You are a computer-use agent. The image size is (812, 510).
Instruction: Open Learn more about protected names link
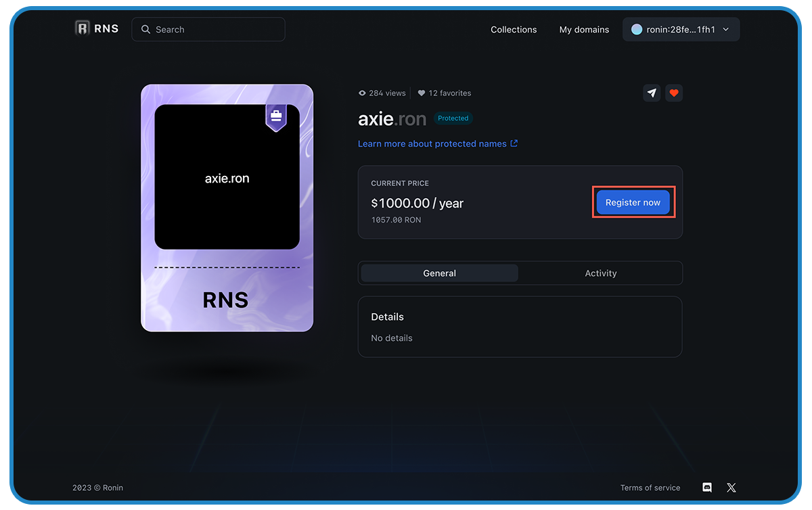(x=432, y=143)
